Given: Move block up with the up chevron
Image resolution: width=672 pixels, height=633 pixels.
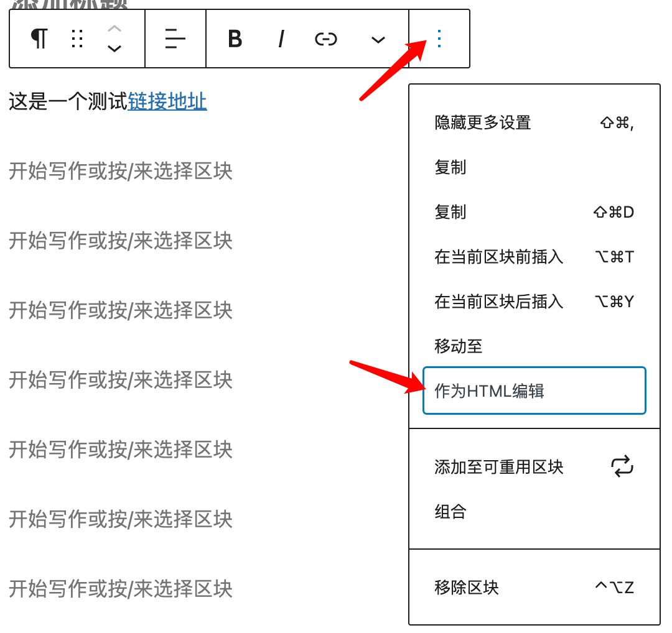Looking at the screenshot, I should click(x=114, y=29).
